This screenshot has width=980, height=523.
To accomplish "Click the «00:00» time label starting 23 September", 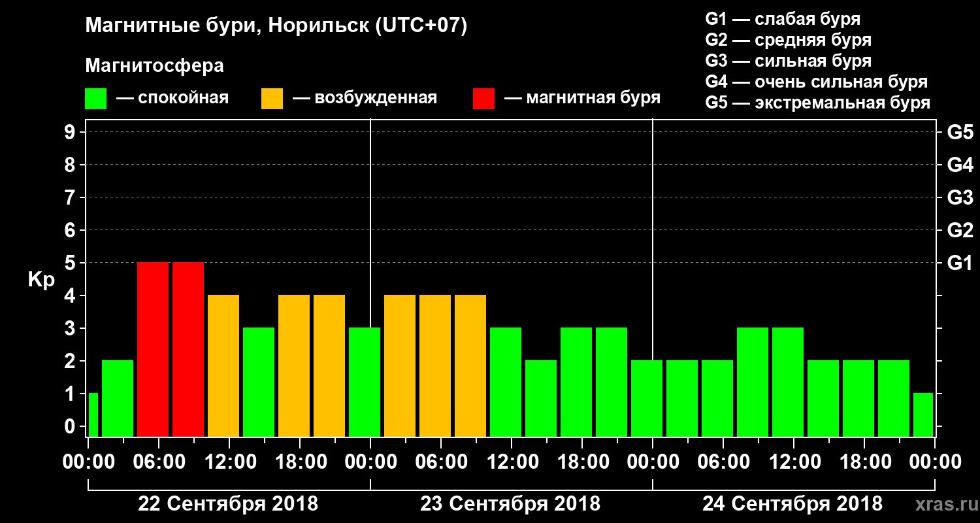I will 370,462.
